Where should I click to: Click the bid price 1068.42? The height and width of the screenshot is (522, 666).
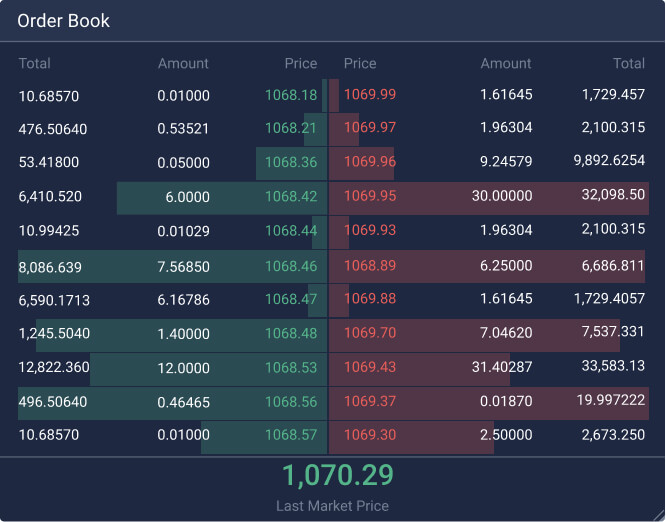(x=291, y=197)
